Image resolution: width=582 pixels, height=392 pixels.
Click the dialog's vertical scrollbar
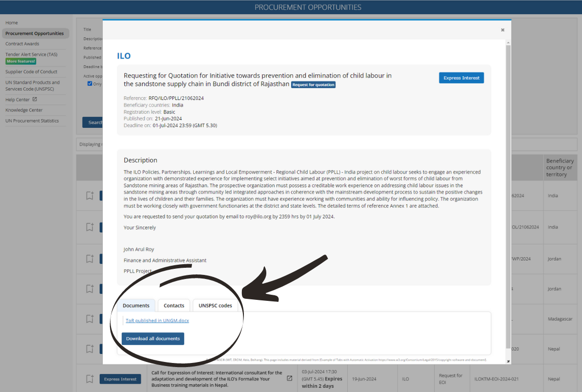pos(508,197)
